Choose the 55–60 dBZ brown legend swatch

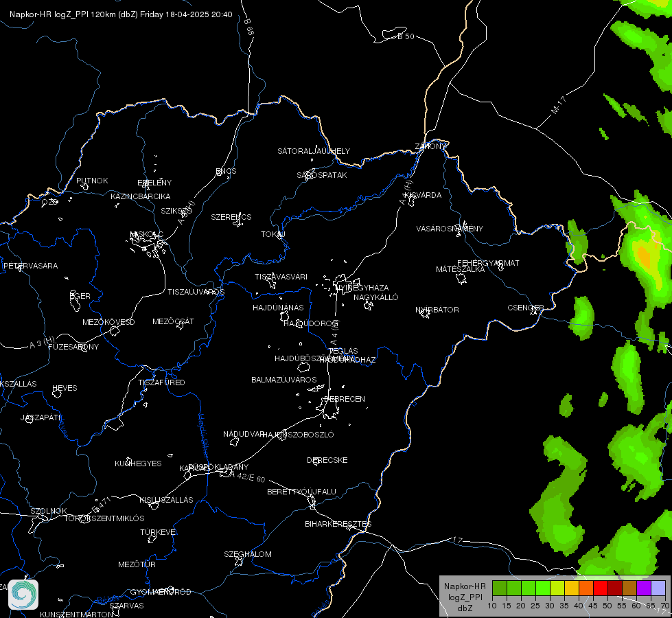[x=629, y=588]
